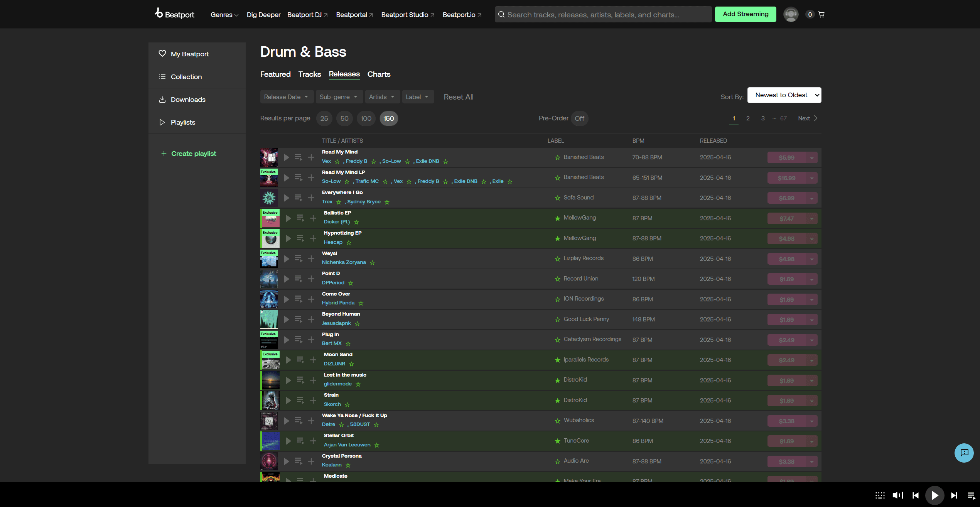Open the Dig Deeper nav link
This screenshot has height=507, width=980.
tap(264, 15)
